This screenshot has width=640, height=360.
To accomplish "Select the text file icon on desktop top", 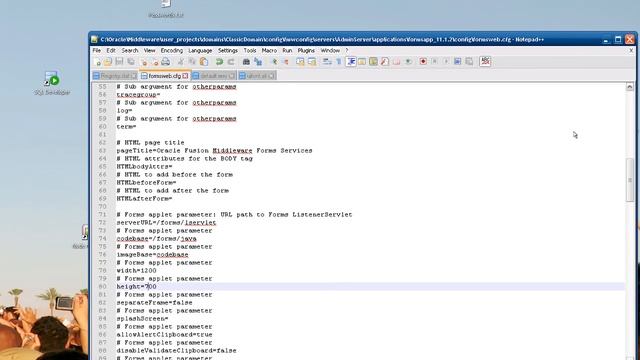I will tap(166, 9).
